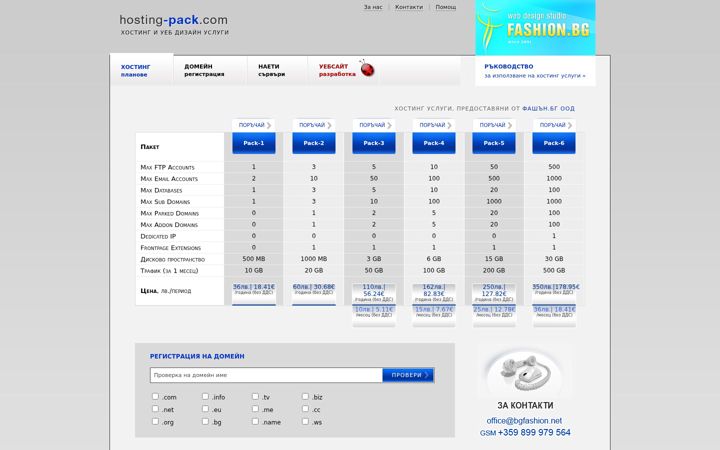Click the domain name check input field
Viewport: 720px width, 450px height.
coord(266,375)
